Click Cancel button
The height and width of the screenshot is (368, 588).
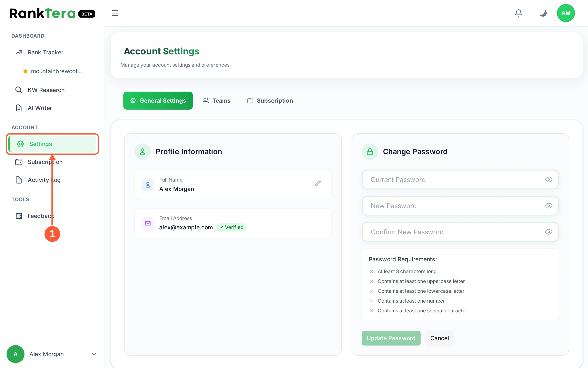440,338
